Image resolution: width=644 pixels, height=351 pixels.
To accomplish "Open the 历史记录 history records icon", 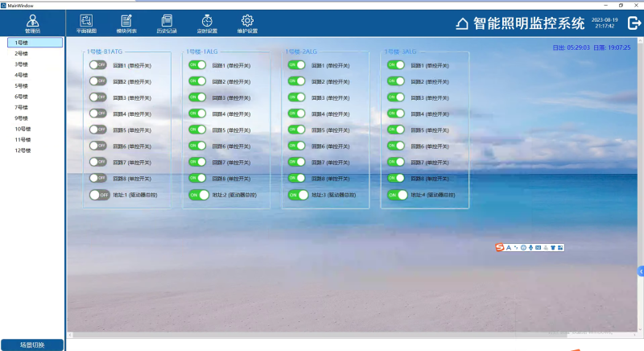I will [167, 23].
